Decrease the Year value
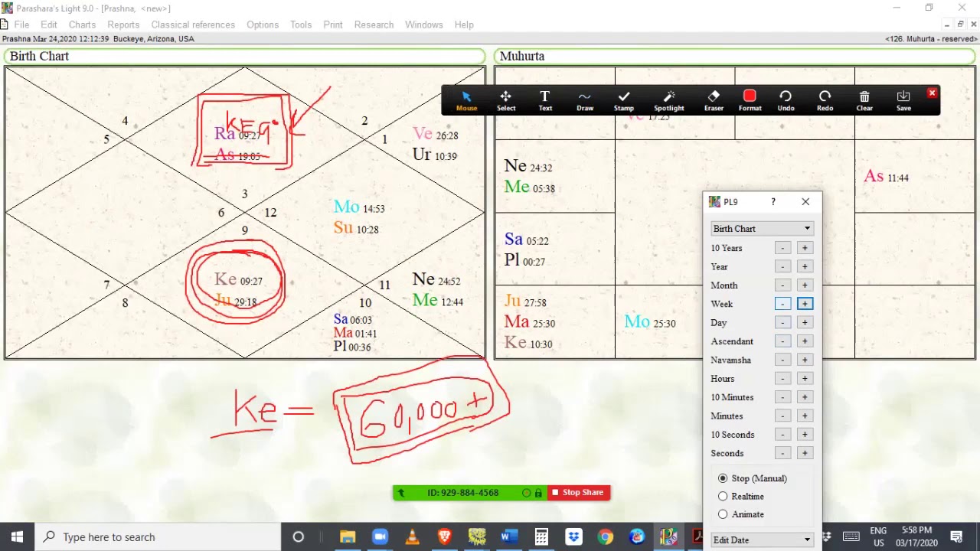The image size is (980, 551). [782, 266]
